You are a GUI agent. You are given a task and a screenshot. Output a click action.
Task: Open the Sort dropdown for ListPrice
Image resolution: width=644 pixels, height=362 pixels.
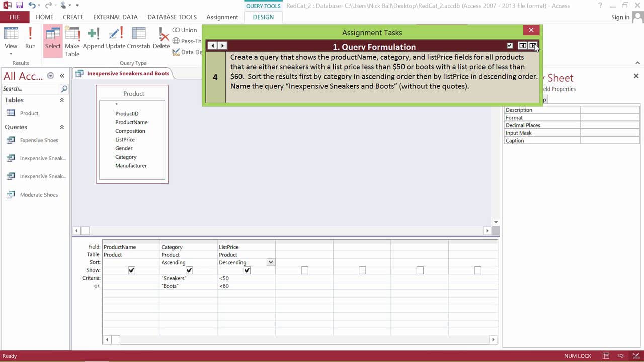(x=271, y=262)
